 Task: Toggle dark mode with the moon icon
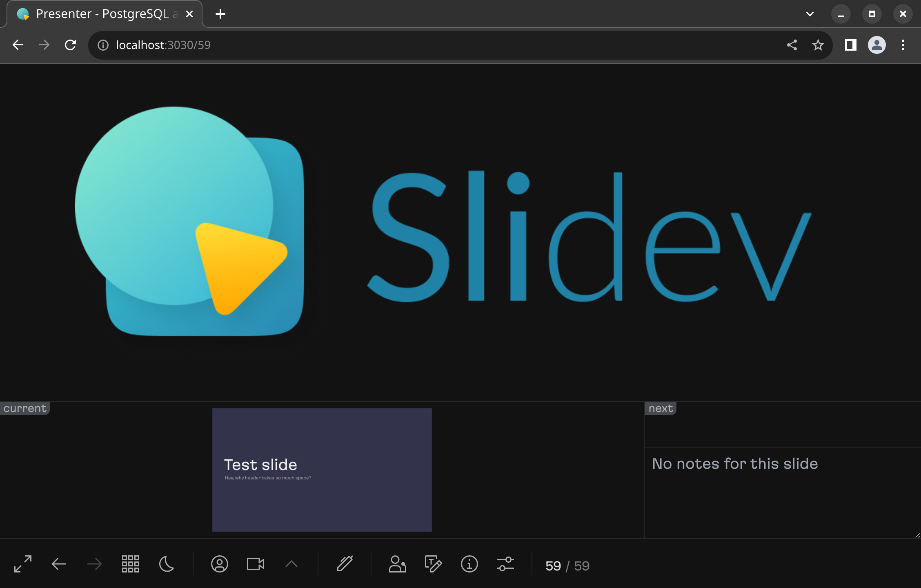coord(166,564)
